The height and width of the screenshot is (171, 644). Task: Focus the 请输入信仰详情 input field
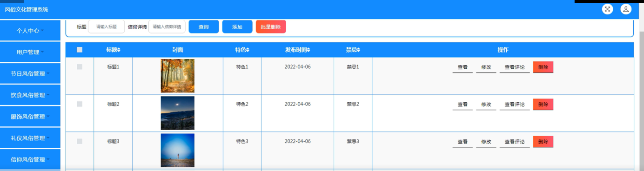(167, 27)
